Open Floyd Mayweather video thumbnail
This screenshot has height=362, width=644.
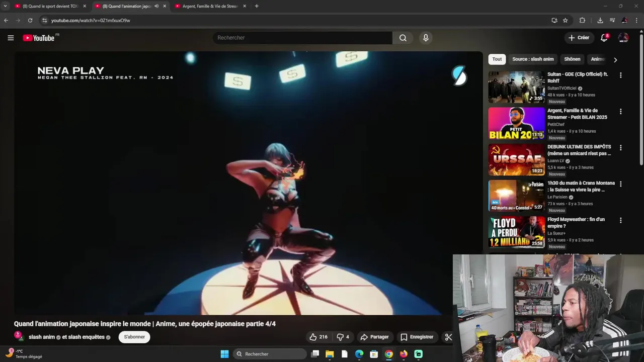pos(516,232)
